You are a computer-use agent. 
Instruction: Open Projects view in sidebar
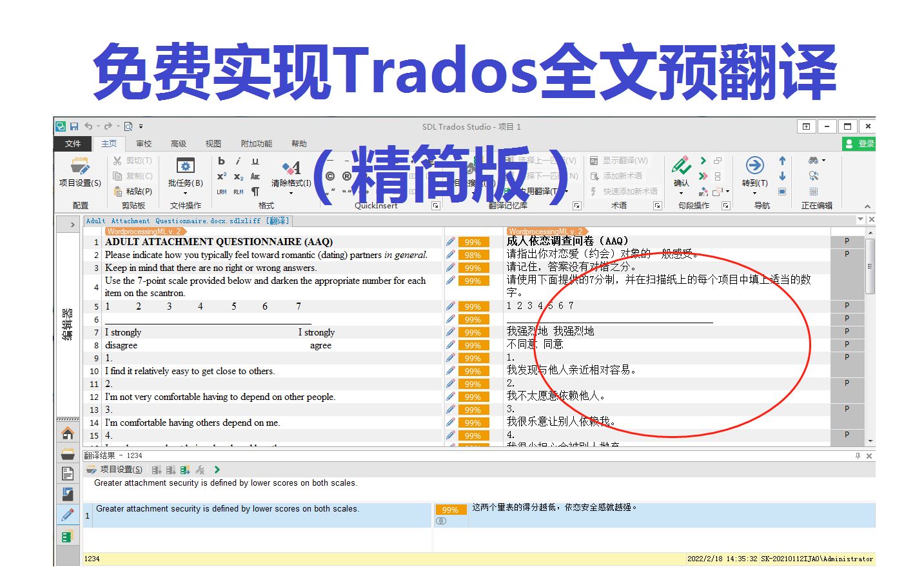coord(68,453)
